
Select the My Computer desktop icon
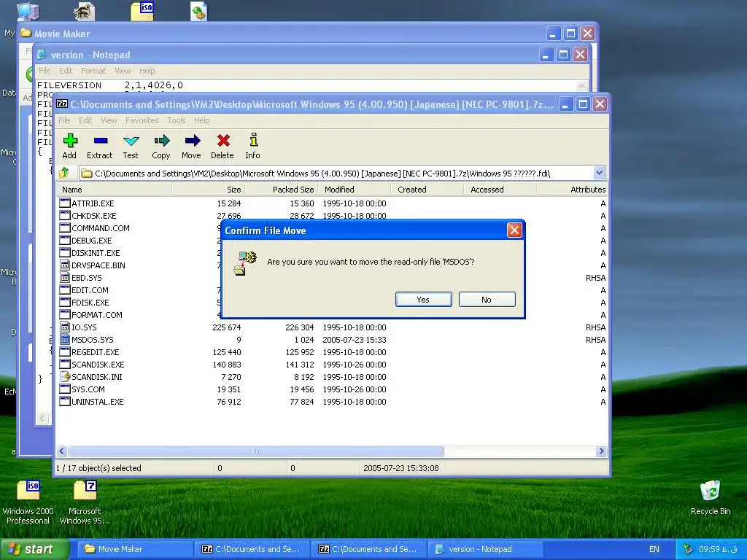28,12
